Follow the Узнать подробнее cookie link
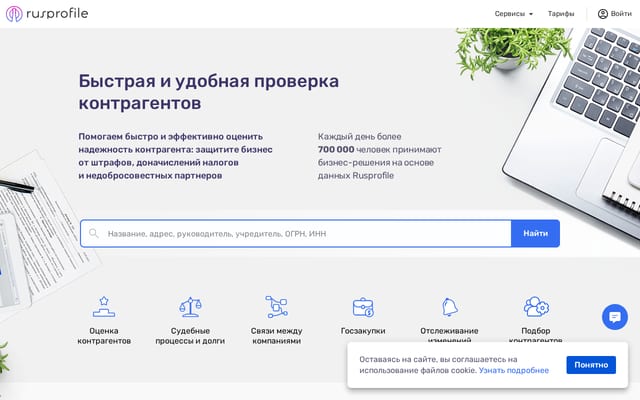640x400 pixels. [x=513, y=370]
